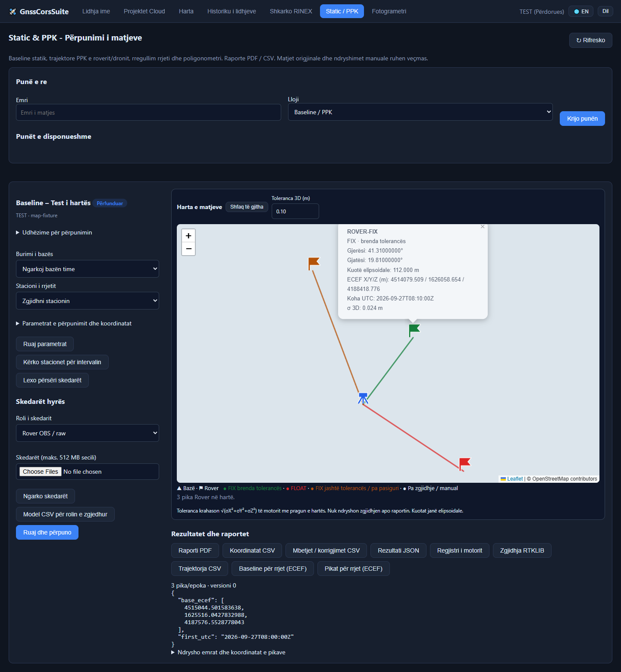This screenshot has width=621, height=672.
Task: Switch language with the EN globe button
Action: (581, 11)
